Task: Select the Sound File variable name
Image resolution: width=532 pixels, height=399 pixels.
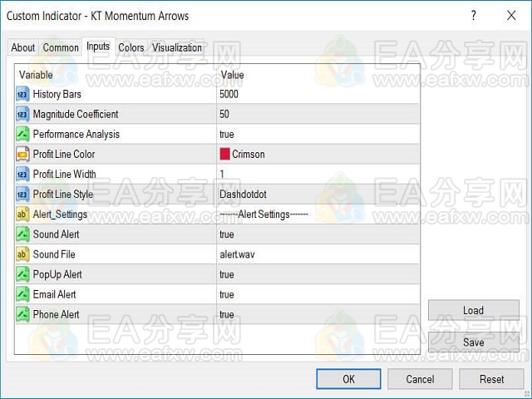Action: pos(54,254)
